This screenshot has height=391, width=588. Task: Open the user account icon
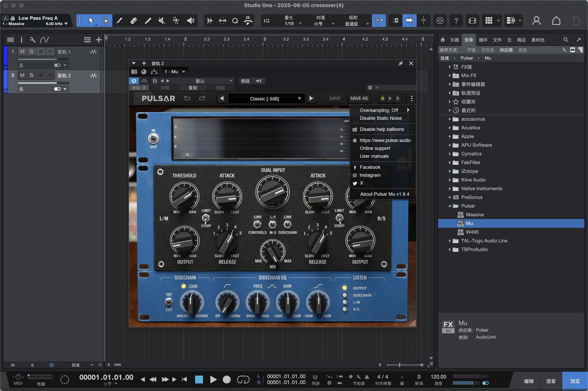pos(536,20)
